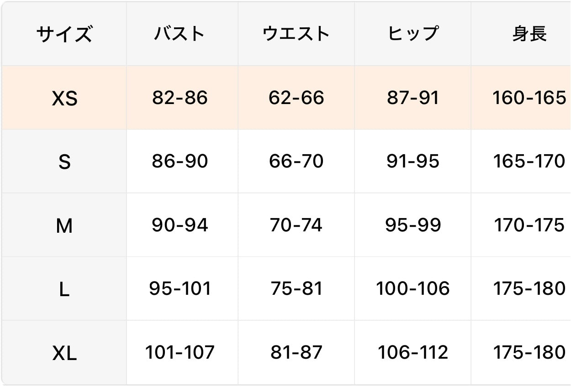Click the XS waist value 62-66

click(x=296, y=98)
